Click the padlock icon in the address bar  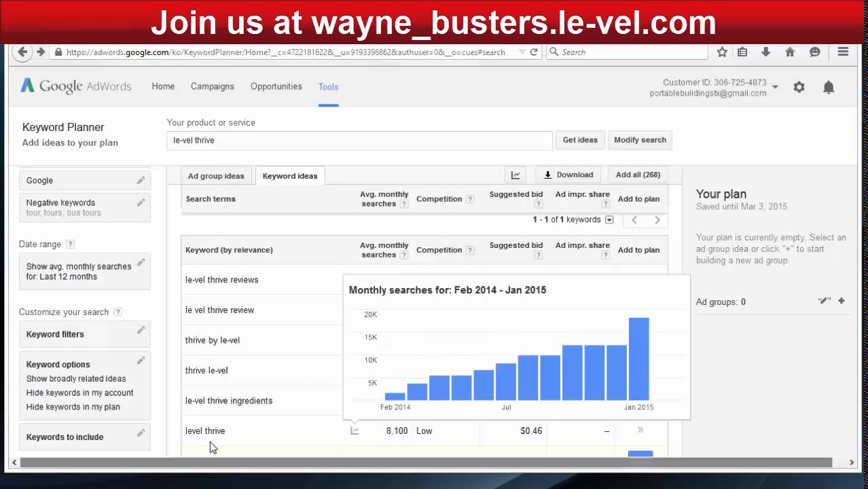59,52
